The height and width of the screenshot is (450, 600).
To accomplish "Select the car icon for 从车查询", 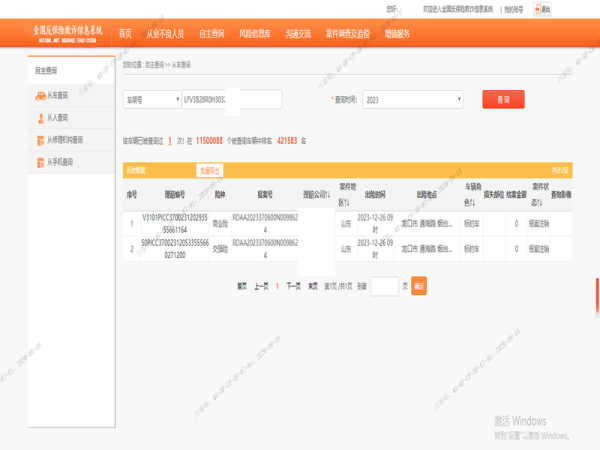I will pyautogui.click(x=40, y=96).
